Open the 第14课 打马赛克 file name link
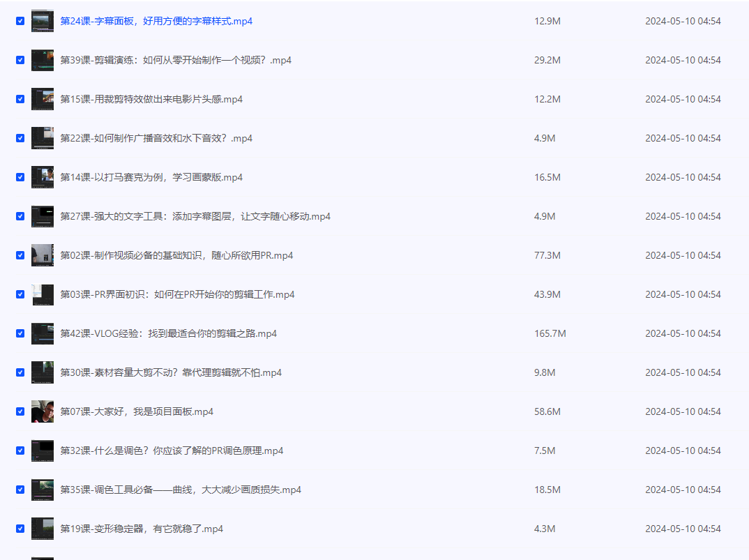This screenshot has height=560, width=749. point(151,177)
